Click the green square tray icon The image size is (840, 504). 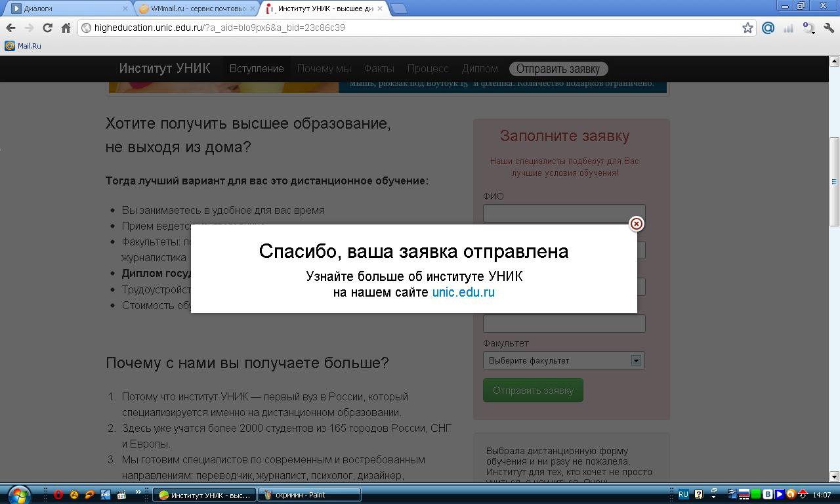click(756, 494)
